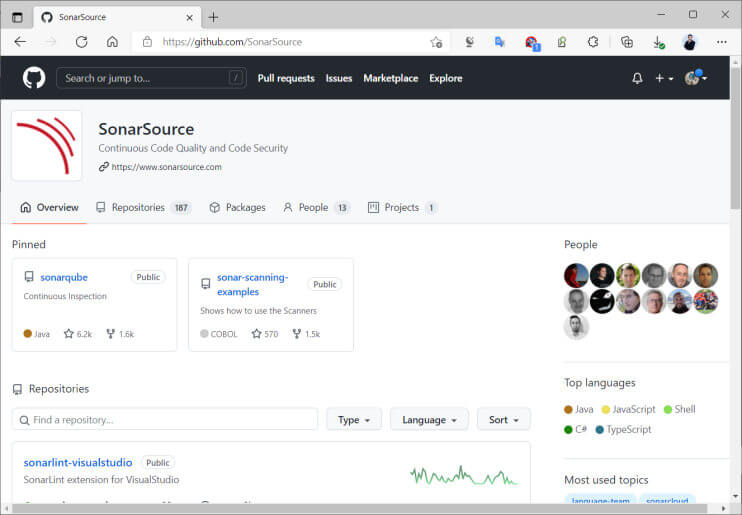742x515 pixels.
Task: Filter by JavaScript top language
Action: coord(628,409)
